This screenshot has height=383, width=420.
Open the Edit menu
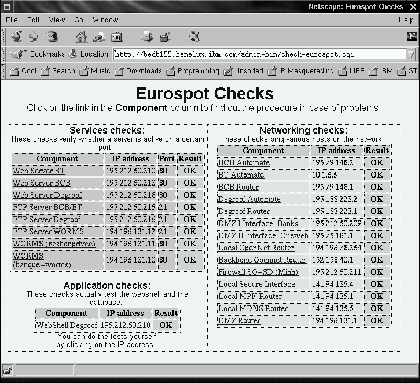click(x=33, y=20)
